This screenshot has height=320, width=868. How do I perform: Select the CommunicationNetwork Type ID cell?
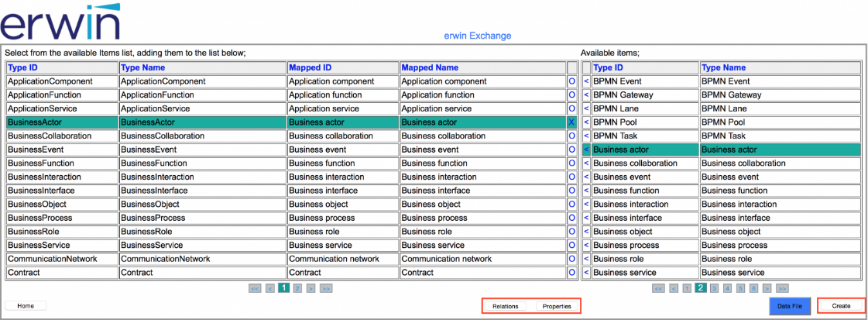(62, 259)
